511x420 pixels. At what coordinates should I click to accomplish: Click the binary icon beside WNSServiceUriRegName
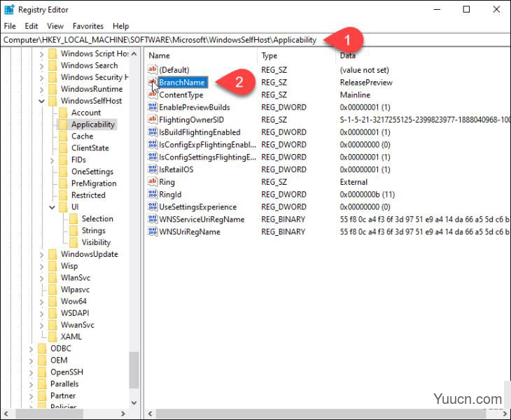tap(152, 219)
